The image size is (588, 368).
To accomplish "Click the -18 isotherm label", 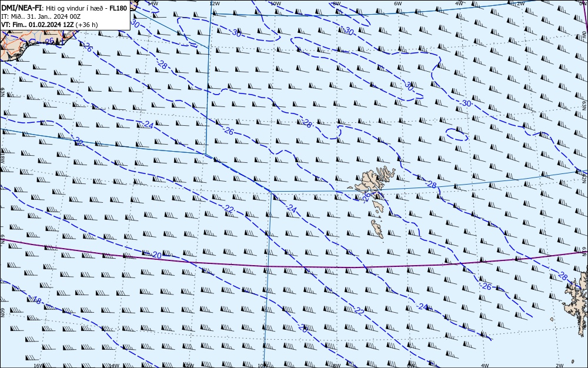I will point(36,300).
